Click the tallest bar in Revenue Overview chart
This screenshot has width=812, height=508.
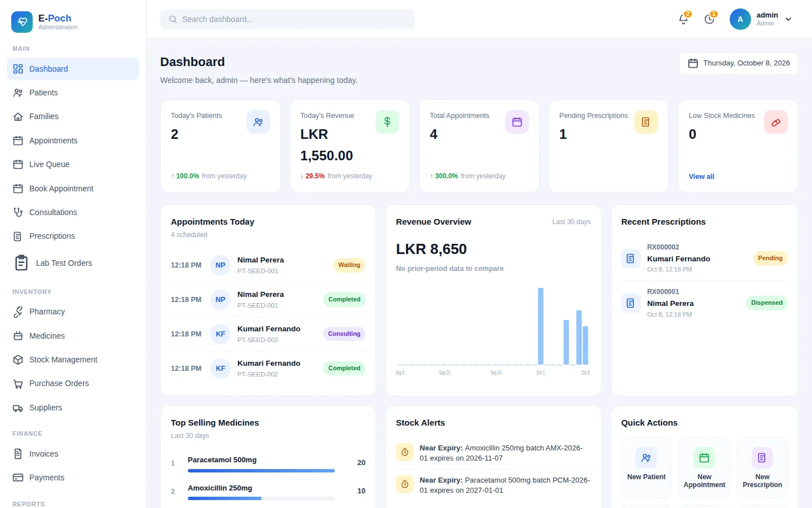[541, 326]
